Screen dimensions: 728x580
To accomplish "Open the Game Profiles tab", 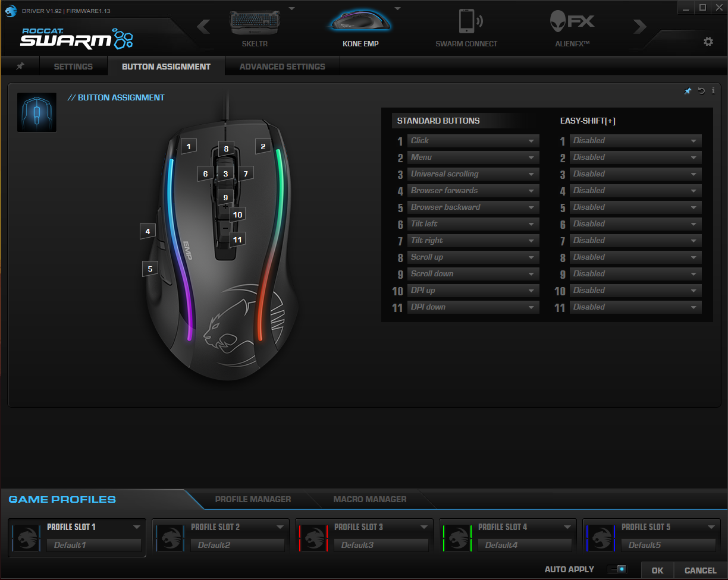I will pyautogui.click(x=62, y=499).
